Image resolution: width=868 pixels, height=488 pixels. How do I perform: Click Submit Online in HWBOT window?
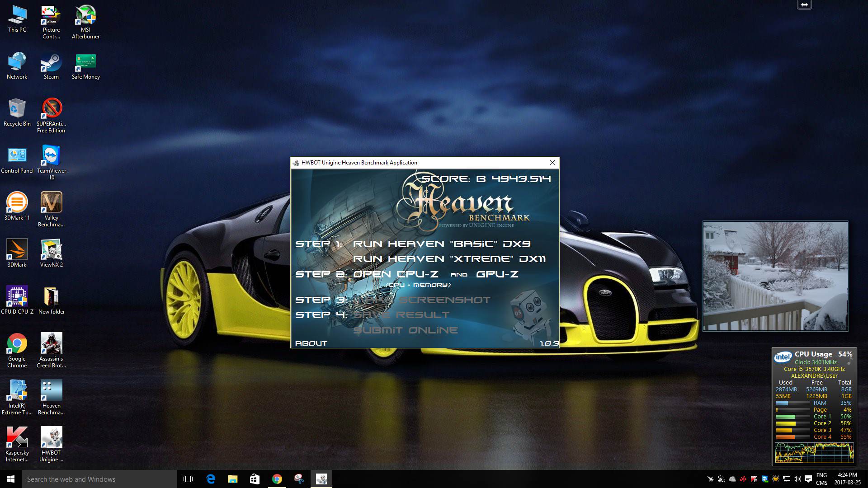[x=405, y=330]
